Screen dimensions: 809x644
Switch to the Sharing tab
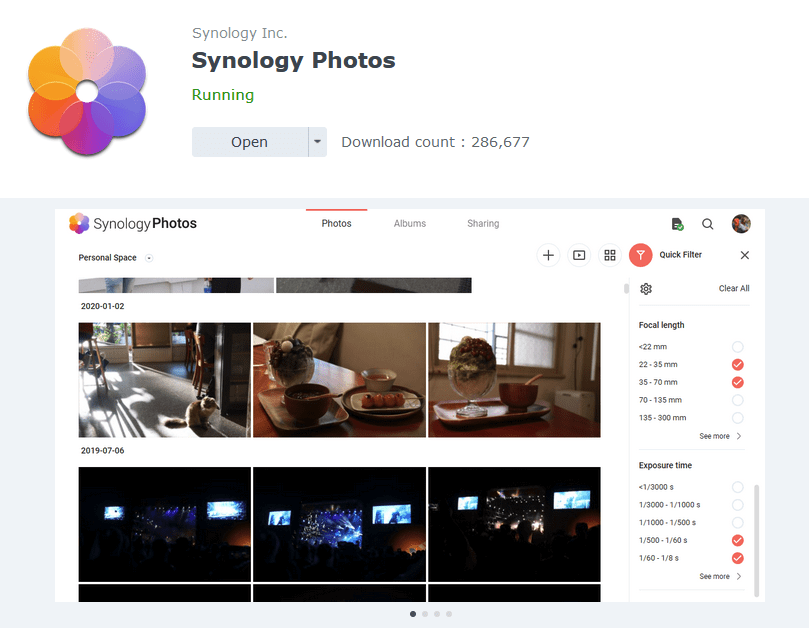point(483,223)
